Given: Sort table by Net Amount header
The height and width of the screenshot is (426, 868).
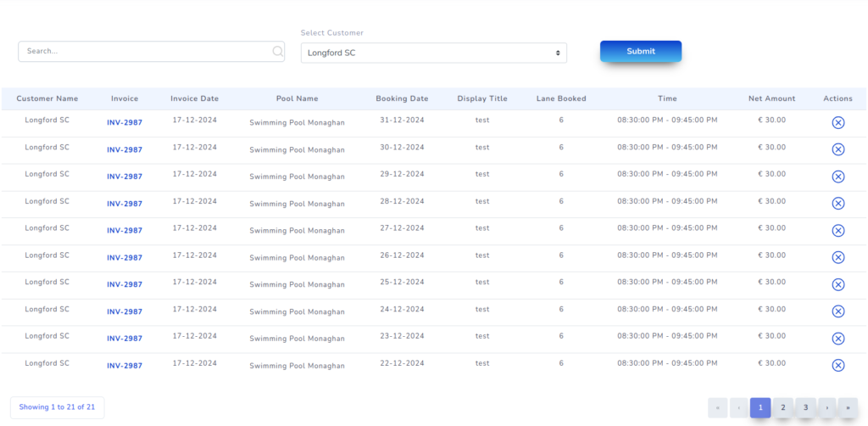Looking at the screenshot, I should point(771,98).
